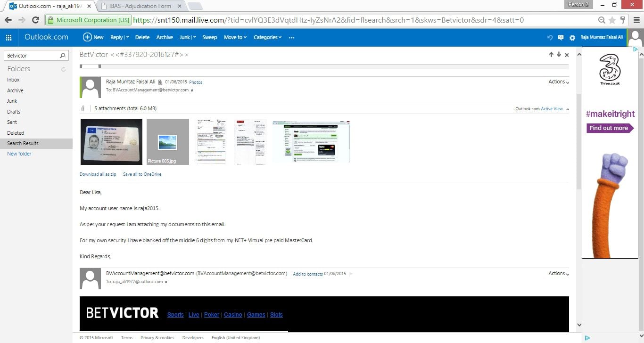Click the Photos link beside date
The width and height of the screenshot is (644, 343).
click(196, 82)
